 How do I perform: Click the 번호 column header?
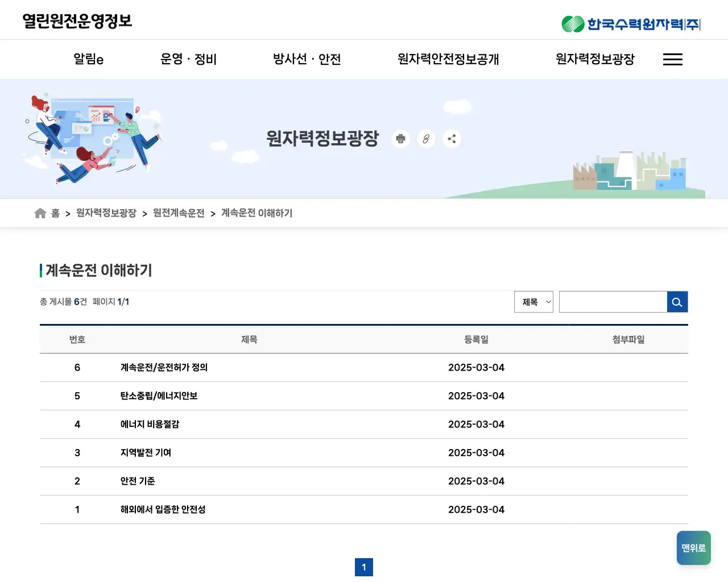click(x=77, y=339)
